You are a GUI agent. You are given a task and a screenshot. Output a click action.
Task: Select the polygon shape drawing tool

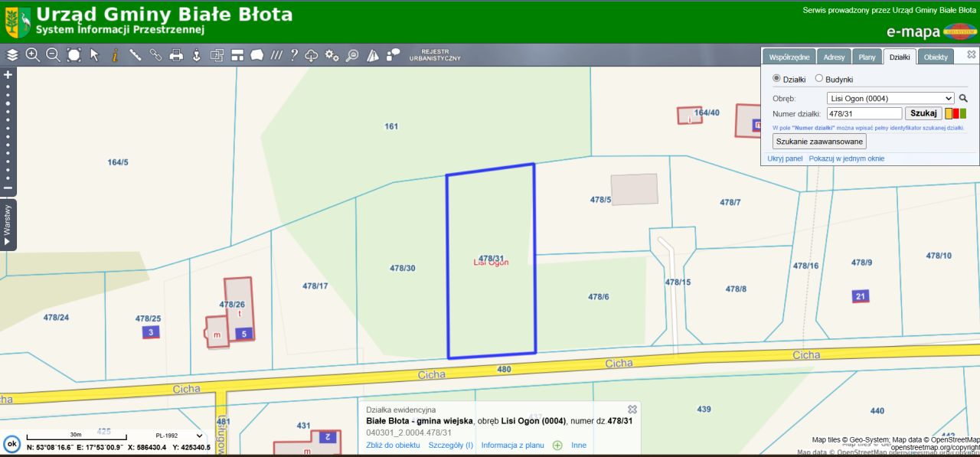point(257,55)
